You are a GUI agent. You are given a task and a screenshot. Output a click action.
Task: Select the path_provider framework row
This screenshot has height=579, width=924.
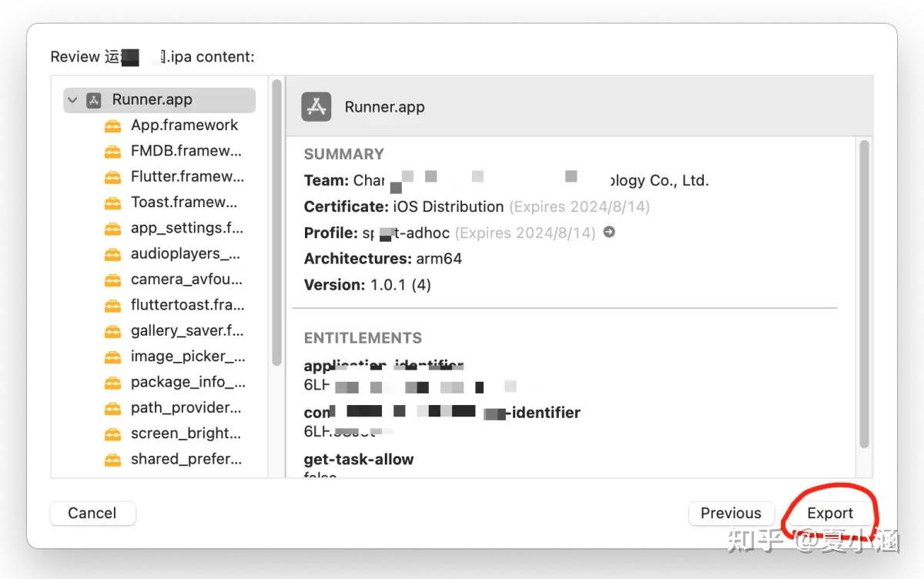pos(186,407)
